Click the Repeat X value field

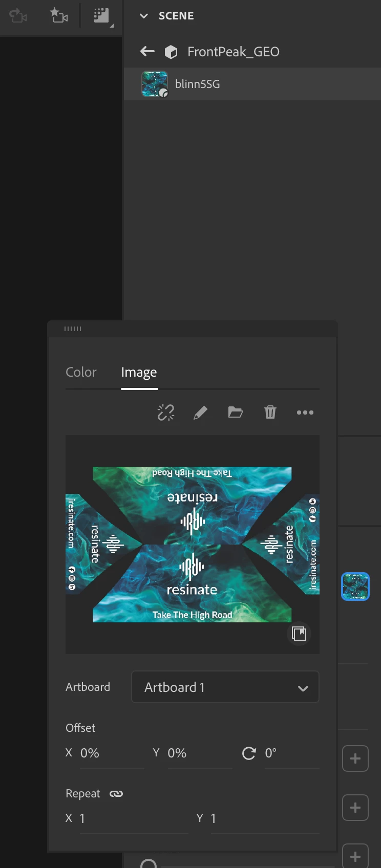point(134,819)
